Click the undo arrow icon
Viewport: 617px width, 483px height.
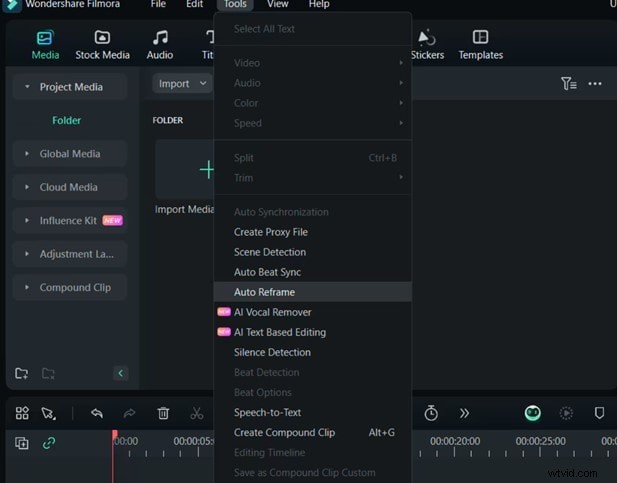(x=97, y=413)
